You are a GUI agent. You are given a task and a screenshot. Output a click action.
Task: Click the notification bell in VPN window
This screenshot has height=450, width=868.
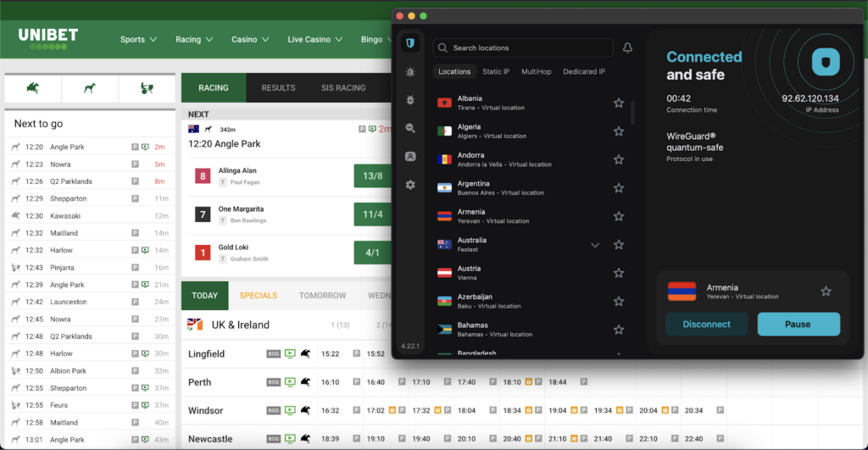[x=627, y=48]
